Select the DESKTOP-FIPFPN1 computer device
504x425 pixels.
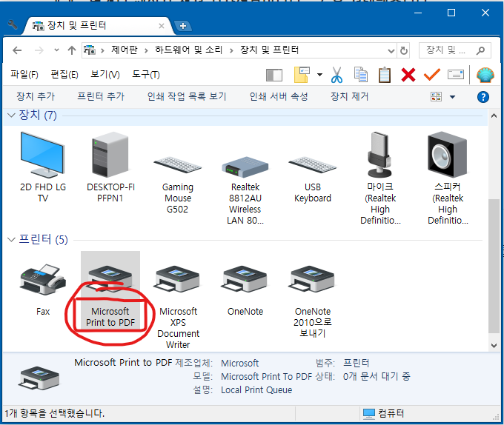pos(110,167)
